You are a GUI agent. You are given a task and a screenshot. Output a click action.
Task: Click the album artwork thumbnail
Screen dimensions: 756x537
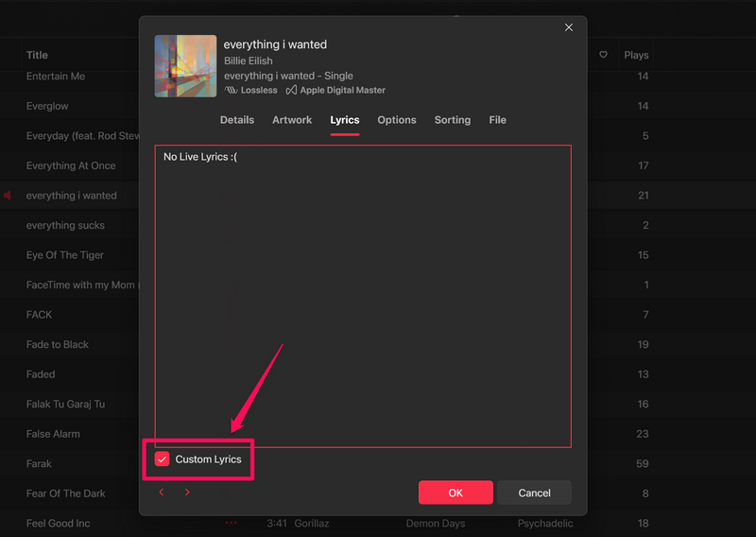coord(185,66)
